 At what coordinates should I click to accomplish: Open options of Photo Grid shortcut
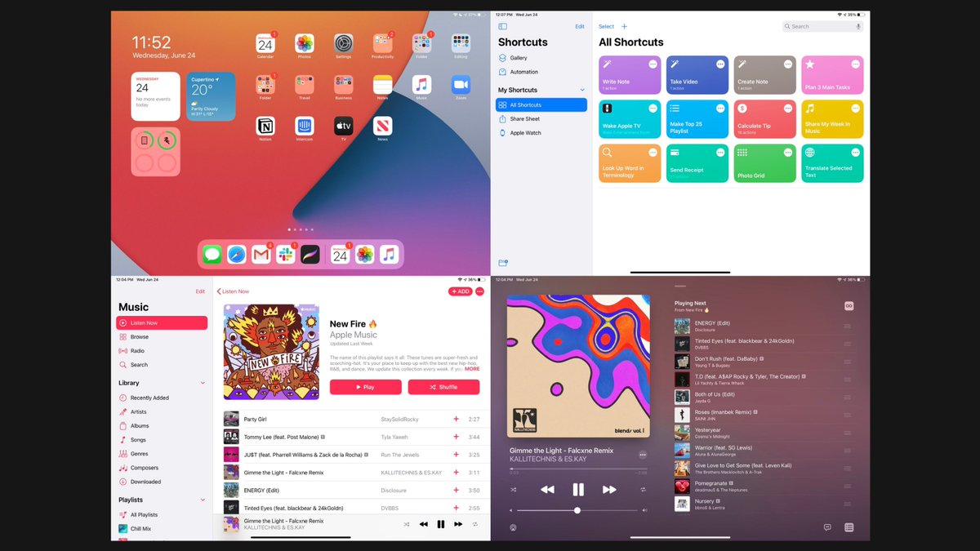tap(788, 152)
